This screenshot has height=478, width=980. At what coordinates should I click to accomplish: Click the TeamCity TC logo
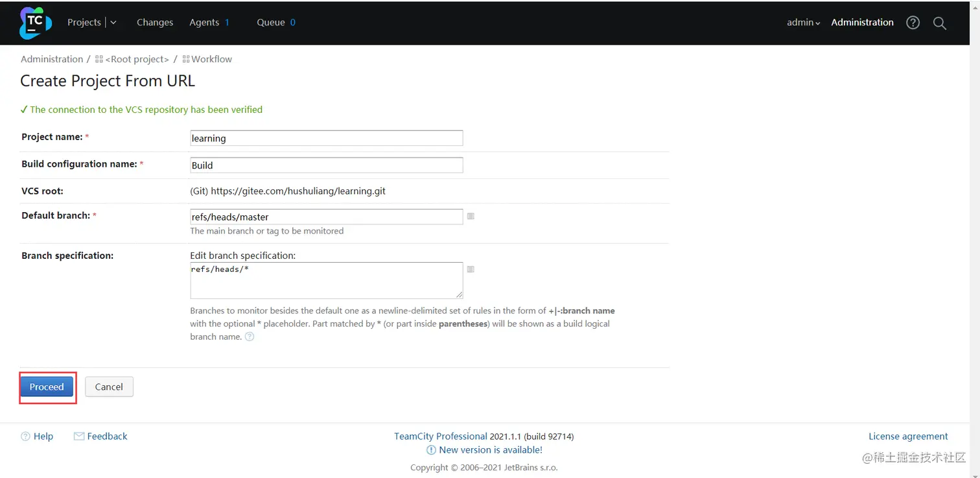35,23
